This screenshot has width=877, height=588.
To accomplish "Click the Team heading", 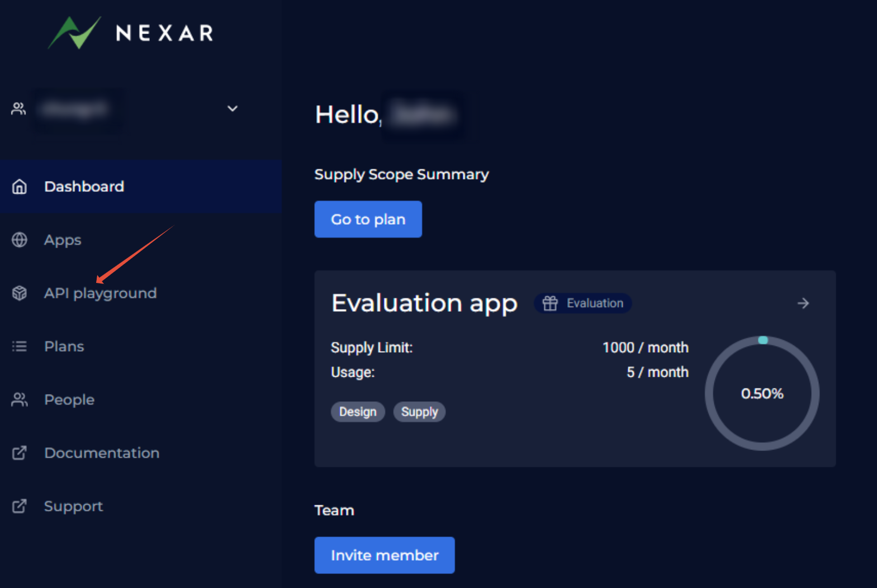I will (334, 510).
